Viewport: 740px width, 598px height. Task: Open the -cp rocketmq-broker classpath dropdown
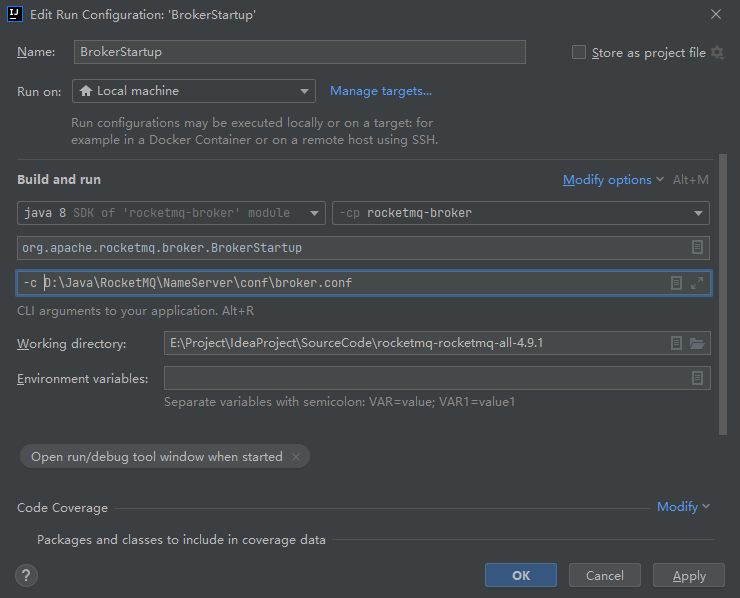click(x=521, y=213)
